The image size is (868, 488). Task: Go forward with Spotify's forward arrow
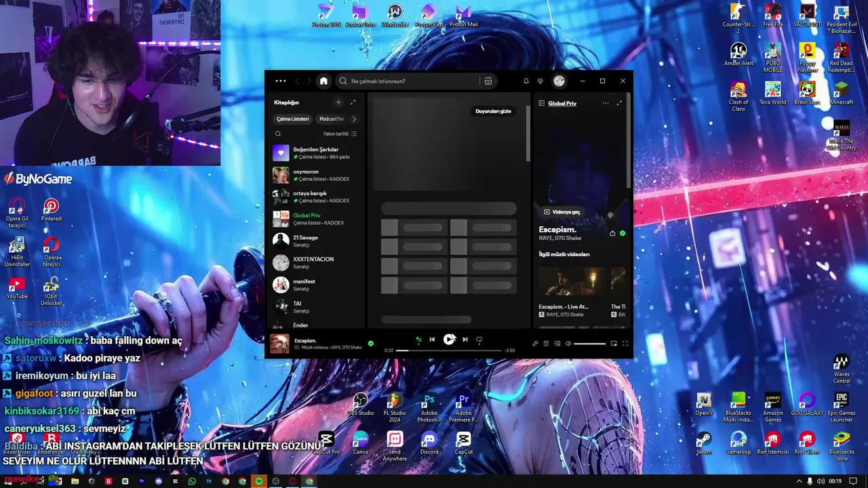click(309, 81)
